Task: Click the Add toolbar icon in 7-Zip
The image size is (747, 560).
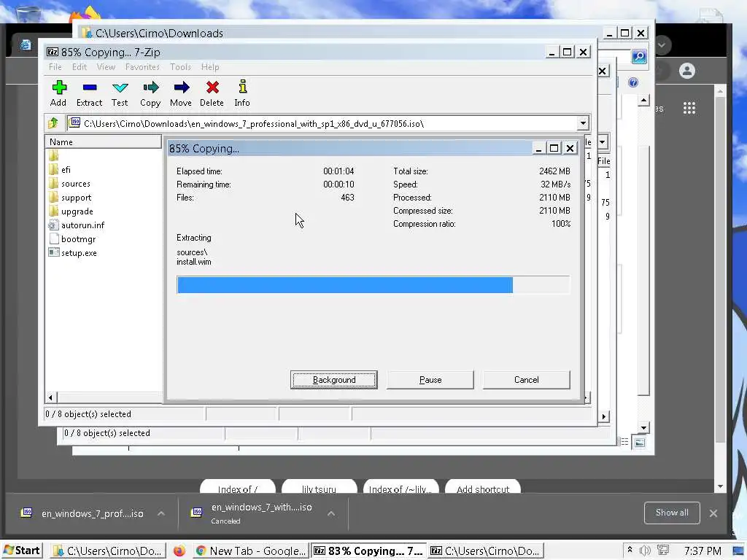Action: coord(58,88)
